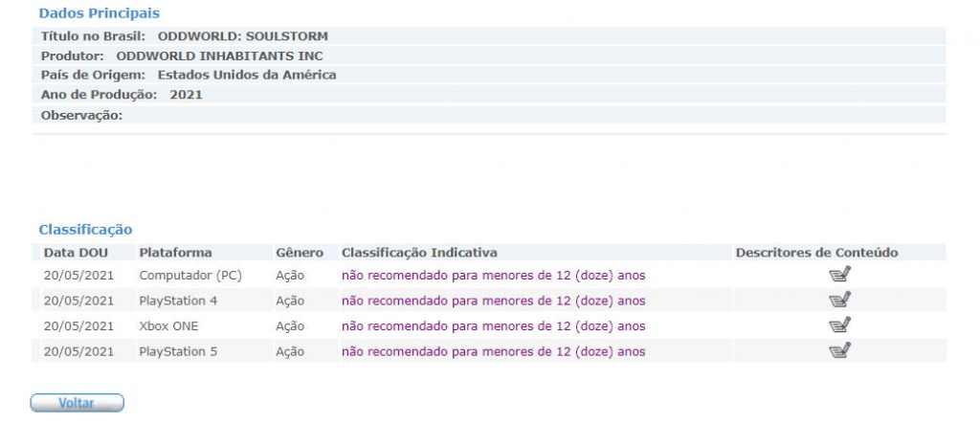Select the date in the Computador (PC) row
The image size is (980, 446).
coord(78,275)
